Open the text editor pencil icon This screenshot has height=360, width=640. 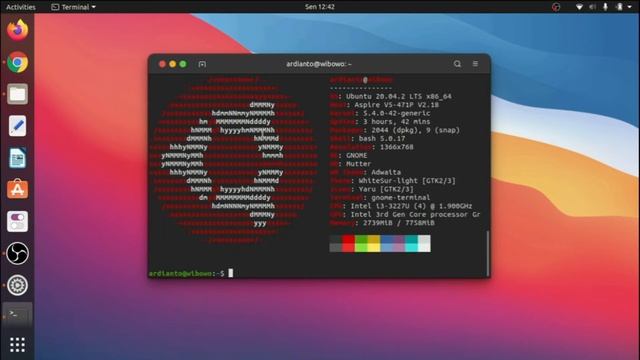tap(18, 126)
